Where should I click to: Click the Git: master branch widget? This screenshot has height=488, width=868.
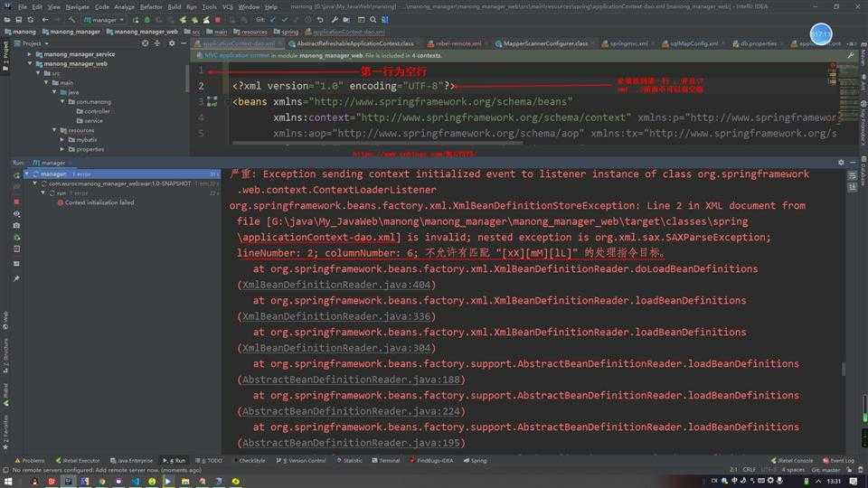[826, 470]
